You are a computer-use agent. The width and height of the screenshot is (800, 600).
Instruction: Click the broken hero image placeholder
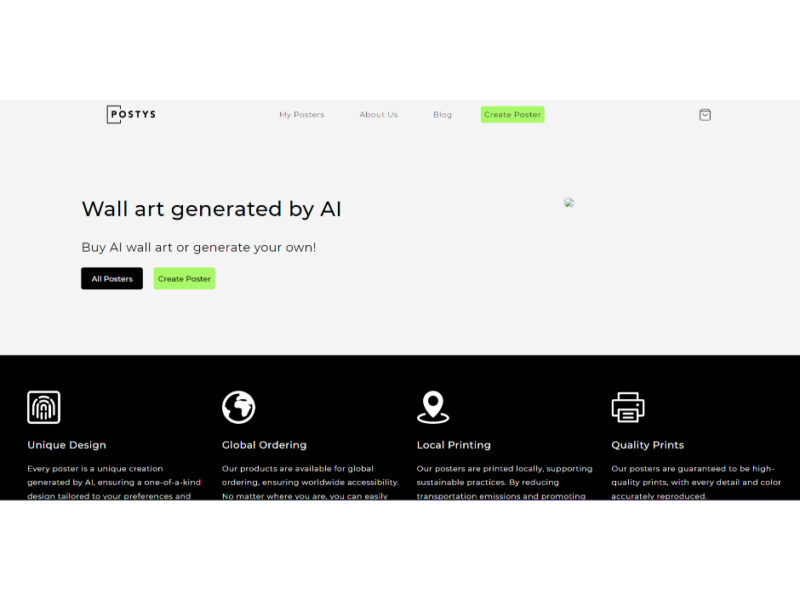click(569, 202)
